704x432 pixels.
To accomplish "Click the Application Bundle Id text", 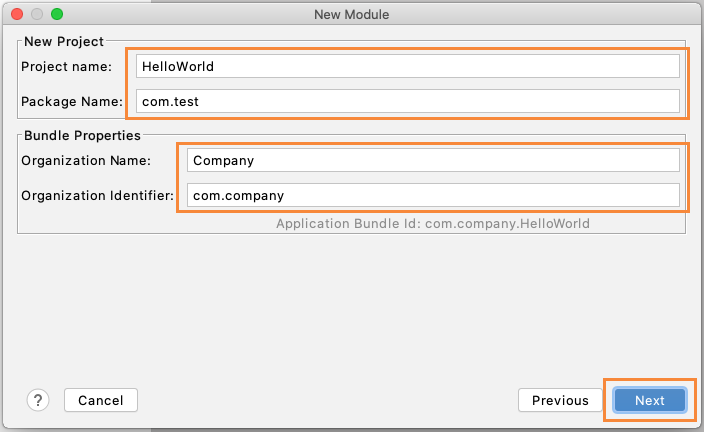I will pyautogui.click(x=433, y=224).
